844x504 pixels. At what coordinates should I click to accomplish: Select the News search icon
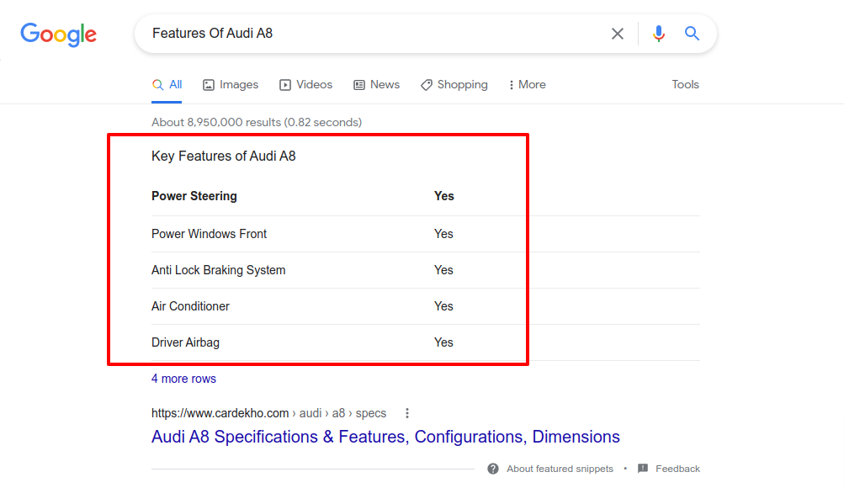click(x=360, y=84)
